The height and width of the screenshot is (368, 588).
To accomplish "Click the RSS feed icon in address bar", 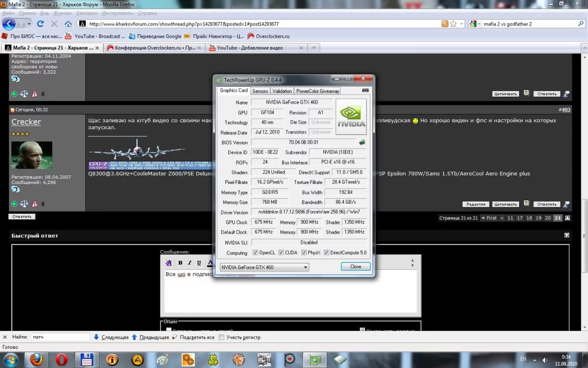I will click(x=444, y=24).
